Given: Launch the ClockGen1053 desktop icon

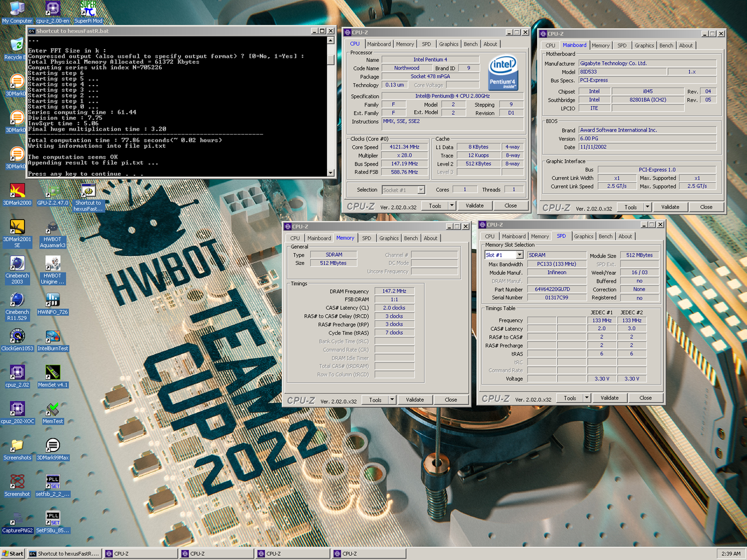Looking at the screenshot, I should point(17,340).
